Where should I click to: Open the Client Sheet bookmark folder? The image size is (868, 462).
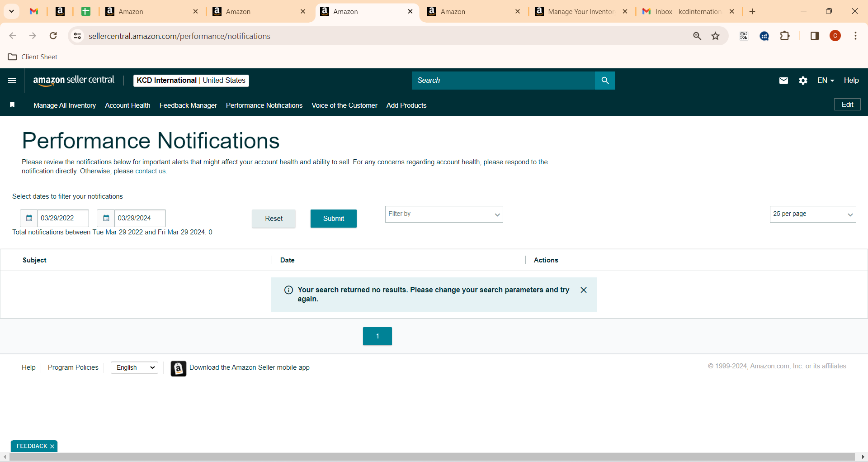[x=33, y=57]
